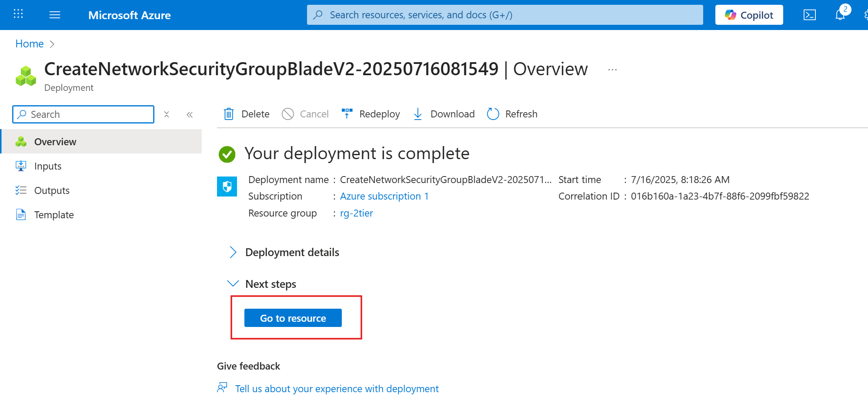Screen dimensions: 868x410
Task: Open the Template menu item
Action: (54, 215)
